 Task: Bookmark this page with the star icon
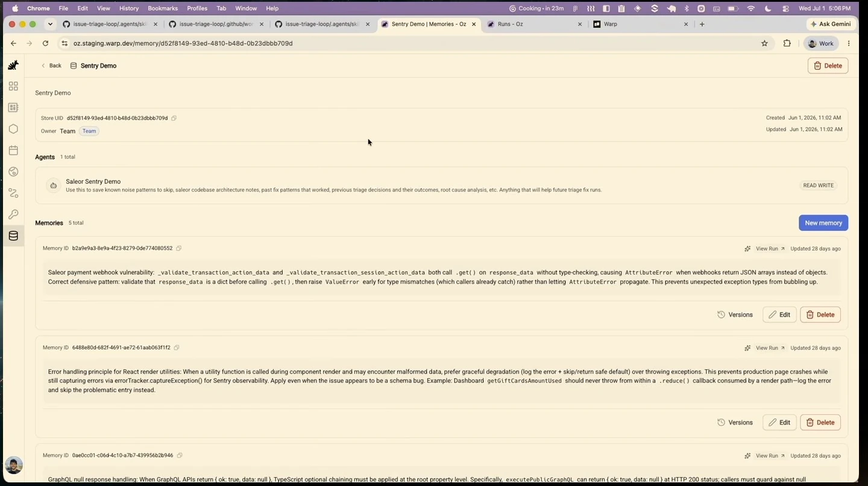[764, 43]
